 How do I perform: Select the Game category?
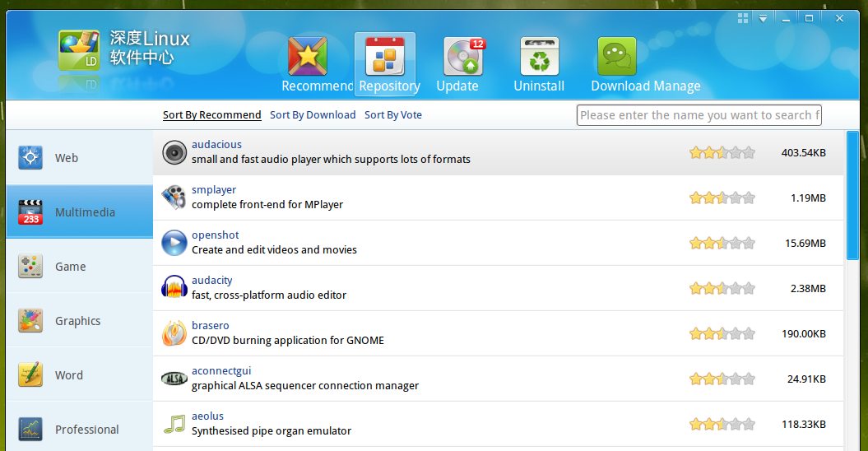click(79, 266)
